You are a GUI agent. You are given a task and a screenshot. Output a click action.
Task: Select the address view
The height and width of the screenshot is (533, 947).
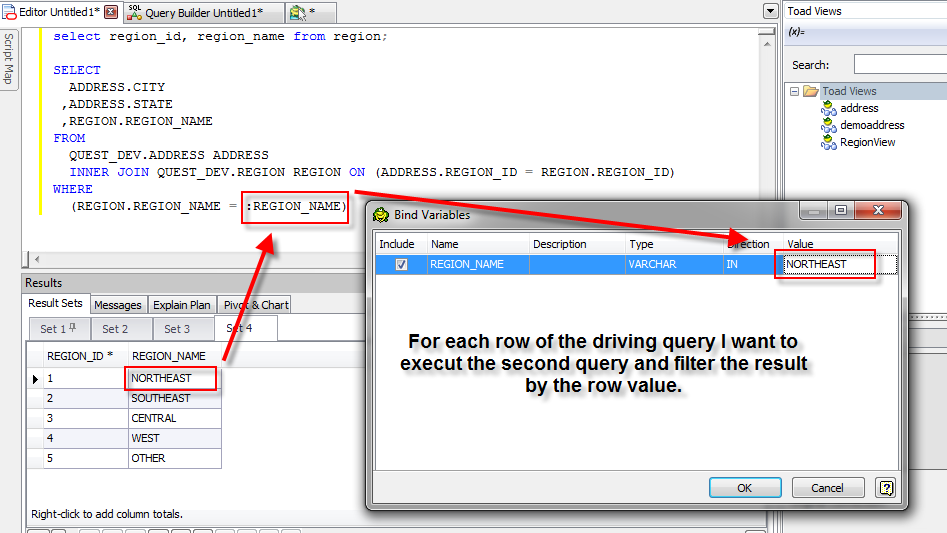(x=859, y=108)
